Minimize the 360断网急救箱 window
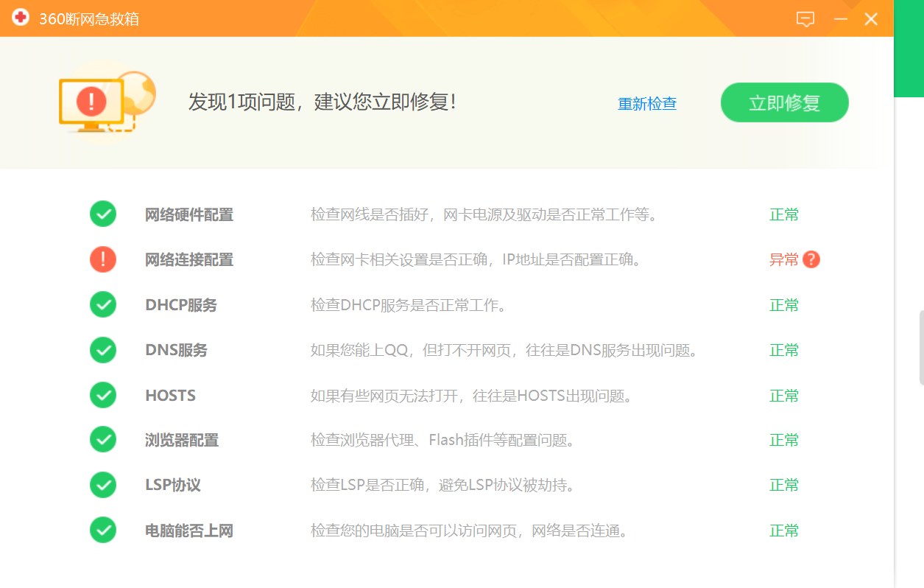Screen dimensions: 924x588 point(841,19)
